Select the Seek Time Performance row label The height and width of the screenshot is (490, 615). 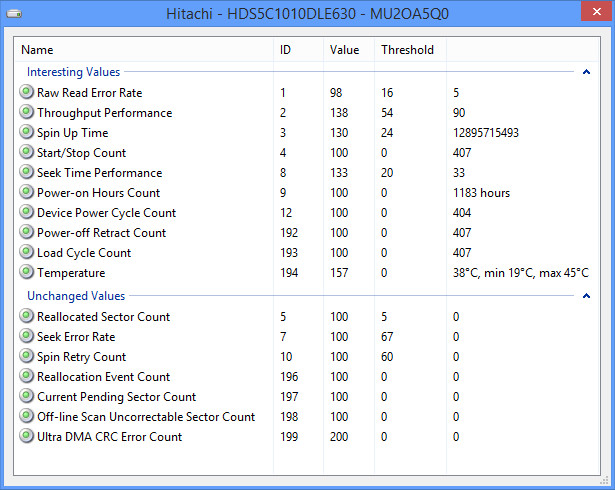[100, 173]
